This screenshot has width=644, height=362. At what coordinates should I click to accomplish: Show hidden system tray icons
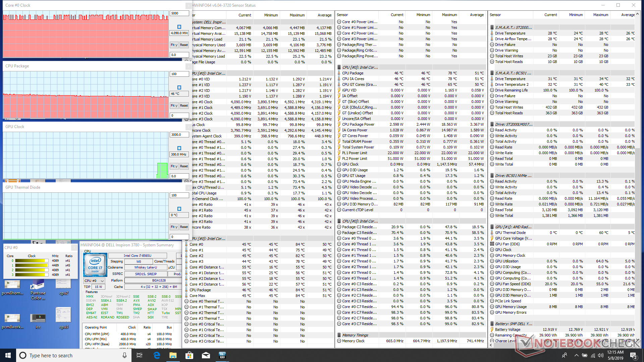point(576,355)
